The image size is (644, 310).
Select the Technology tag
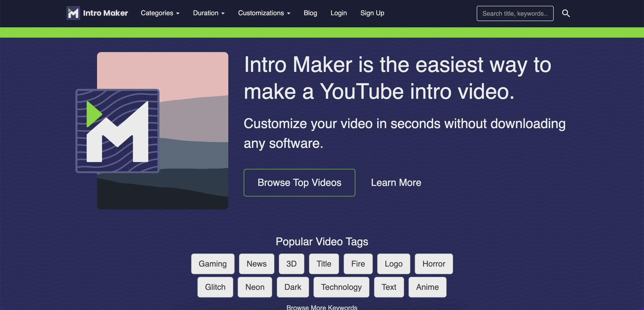(x=341, y=287)
